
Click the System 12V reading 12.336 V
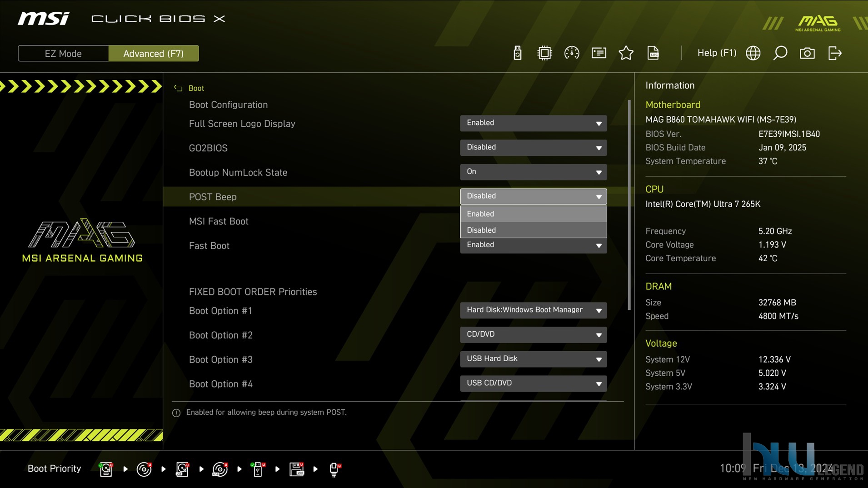pyautogui.click(x=774, y=359)
